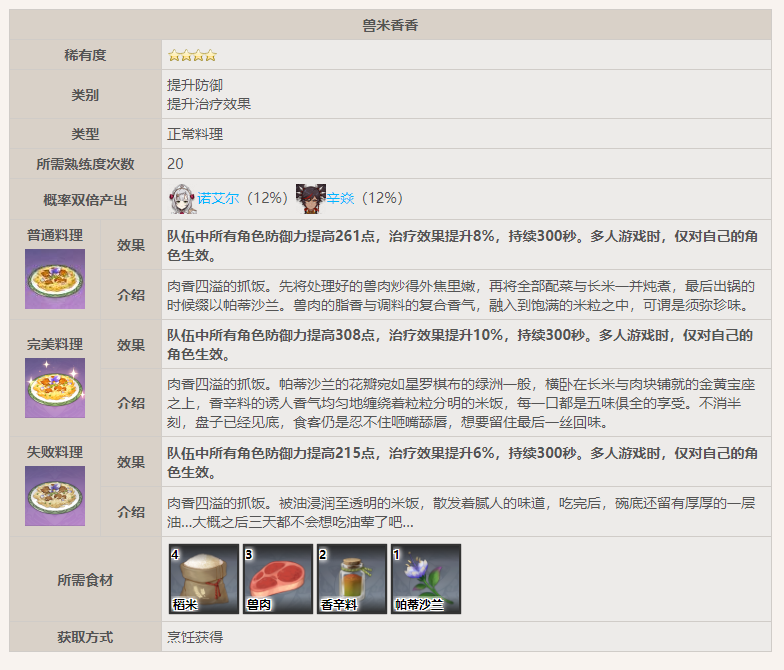Select the 提升治疗效果 category text

pos(209,104)
